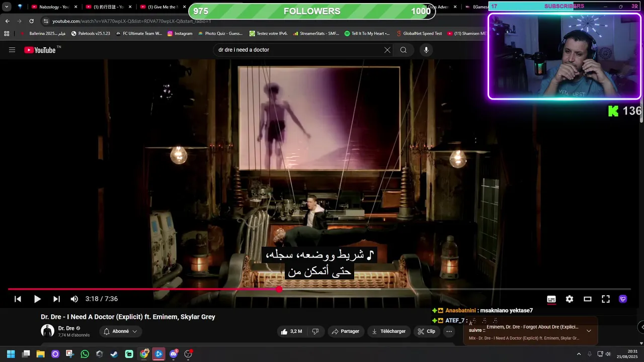Share the video via Partager
Image resolution: width=644 pixels, height=362 pixels.
346,331
